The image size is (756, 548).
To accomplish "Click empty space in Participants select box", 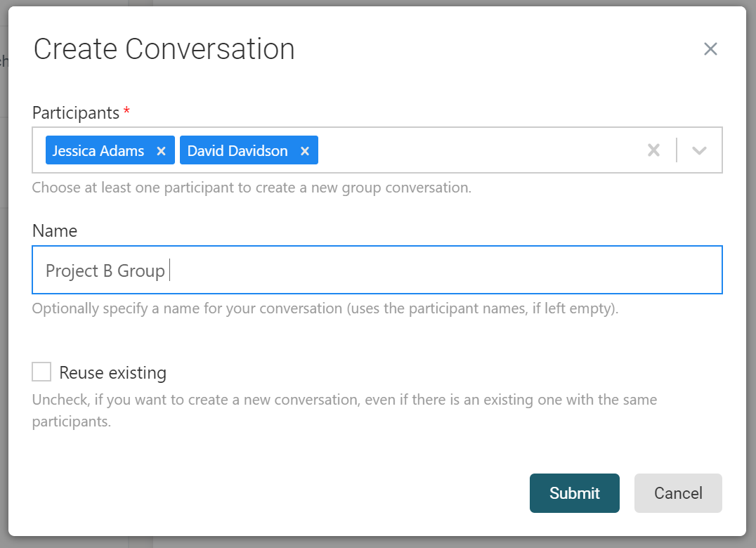I will coord(478,150).
